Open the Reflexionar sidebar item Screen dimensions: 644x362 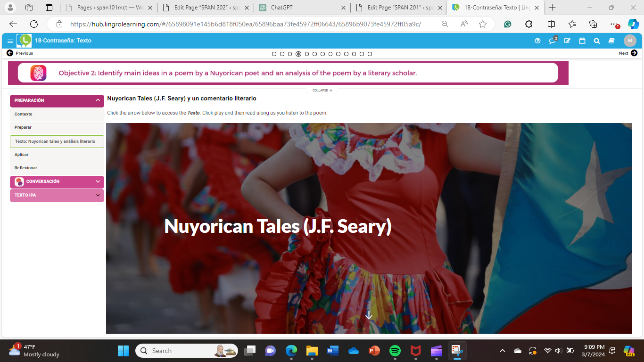click(26, 168)
